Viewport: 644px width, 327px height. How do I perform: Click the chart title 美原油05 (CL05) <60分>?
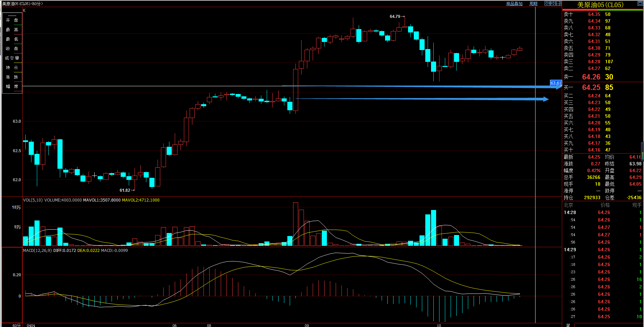click(23, 4)
